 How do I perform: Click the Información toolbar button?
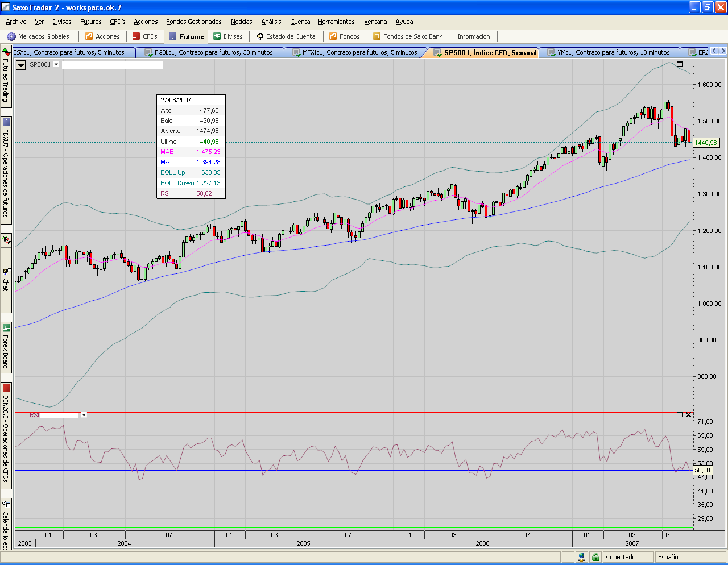(x=473, y=36)
